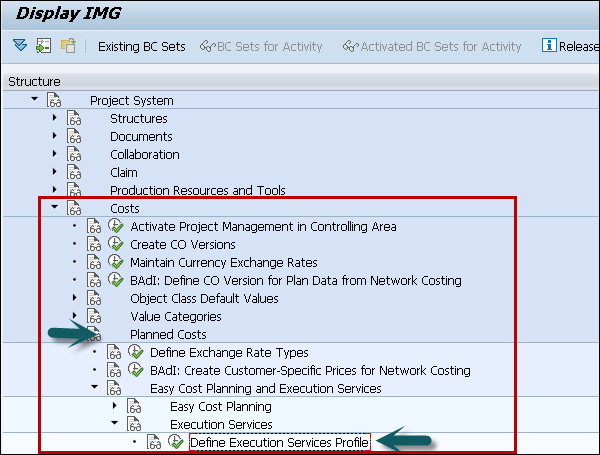Collapse the Costs tree node
This screenshot has height=455, width=600.
coord(55,208)
